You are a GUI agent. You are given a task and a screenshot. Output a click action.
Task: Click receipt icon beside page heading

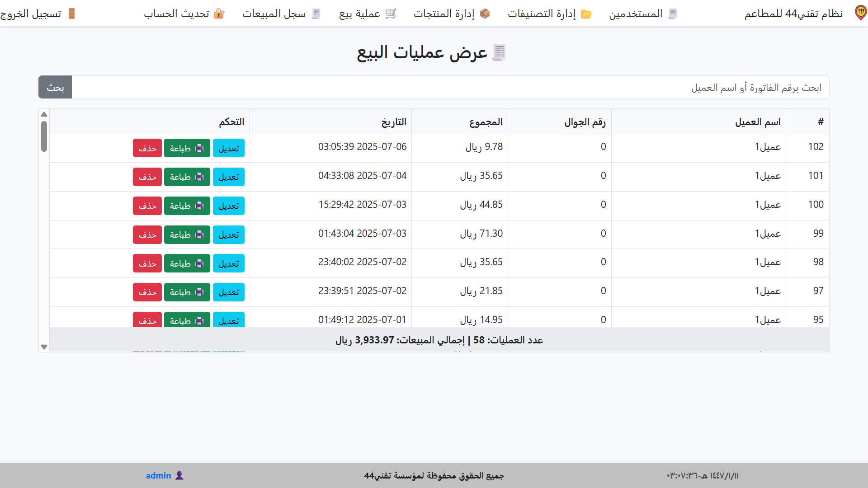click(499, 52)
